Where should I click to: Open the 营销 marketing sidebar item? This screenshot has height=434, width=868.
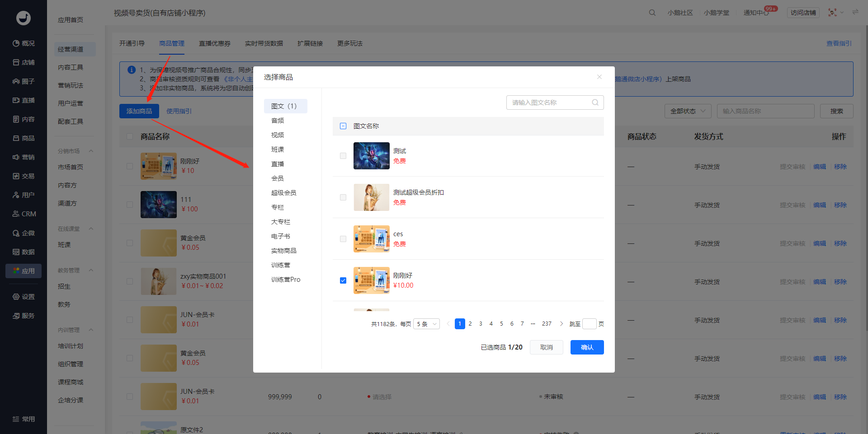(24, 157)
